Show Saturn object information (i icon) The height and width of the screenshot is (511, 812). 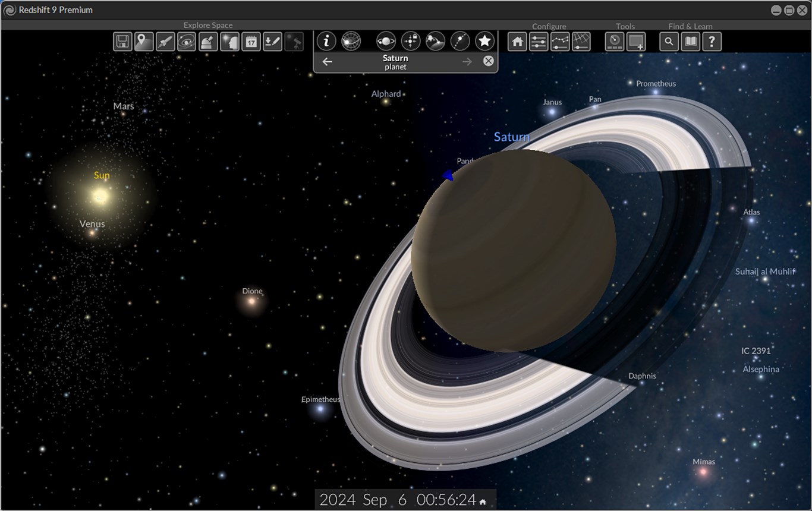point(326,41)
